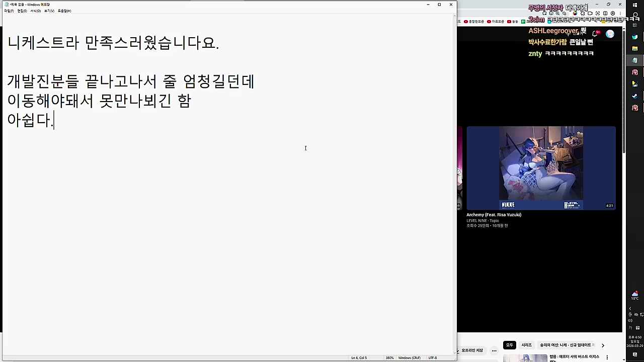Click the volume icon in the system tray
Image resolution: width=644 pixels, height=362 pixels.
(630, 321)
